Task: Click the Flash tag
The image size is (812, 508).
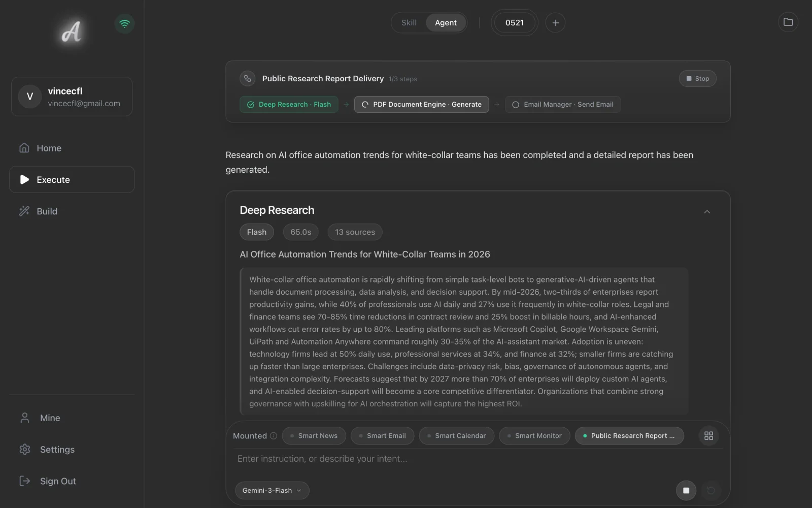Action: click(x=257, y=232)
